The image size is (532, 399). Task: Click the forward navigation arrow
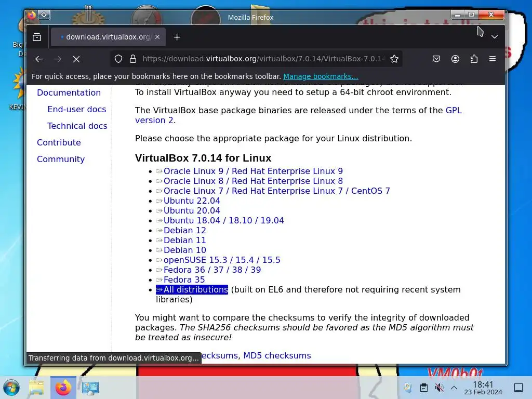(x=58, y=59)
